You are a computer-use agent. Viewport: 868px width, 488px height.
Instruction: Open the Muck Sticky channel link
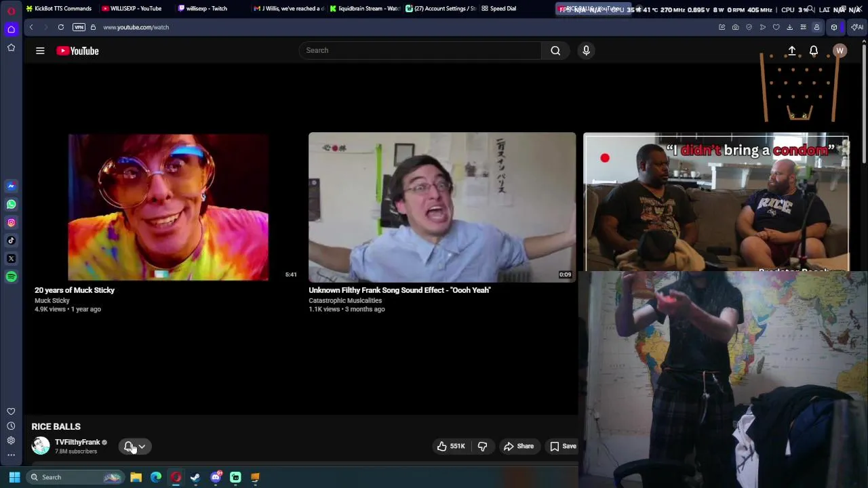(52, 300)
